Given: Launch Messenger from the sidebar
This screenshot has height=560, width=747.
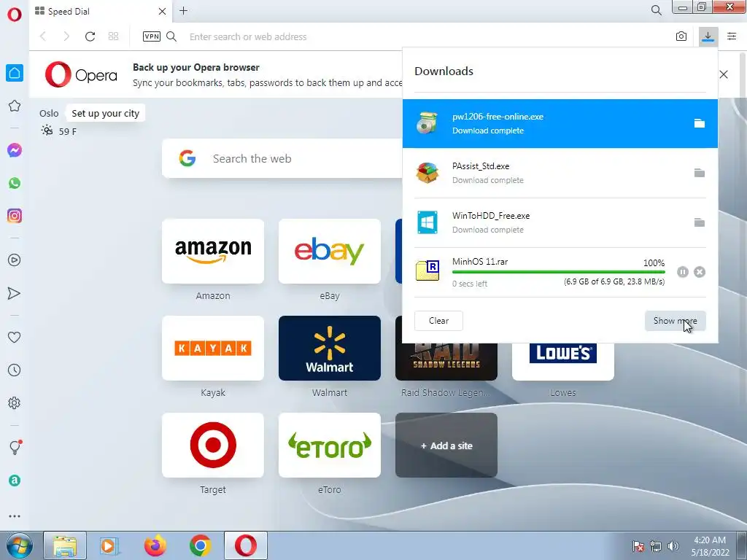Looking at the screenshot, I should click(x=15, y=150).
